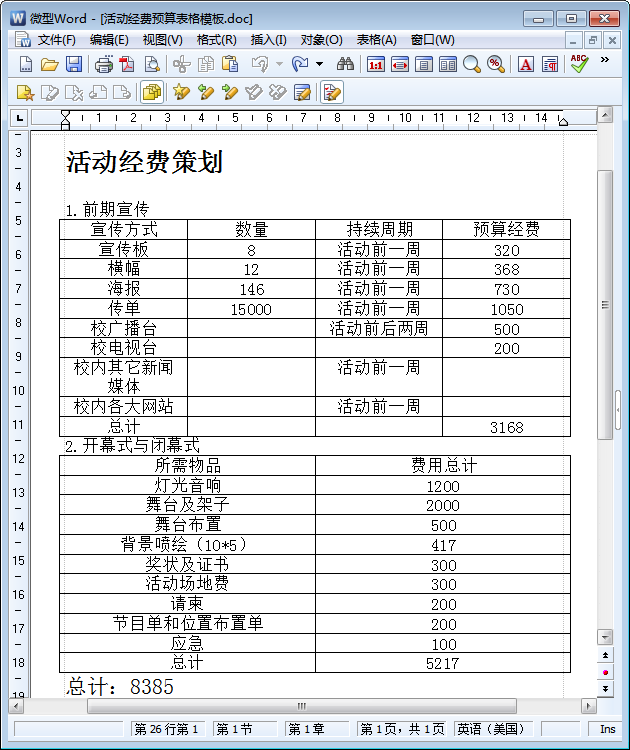This screenshot has height=750, width=630.
Task: Click the red font A icon
Action: pos(525,64)
